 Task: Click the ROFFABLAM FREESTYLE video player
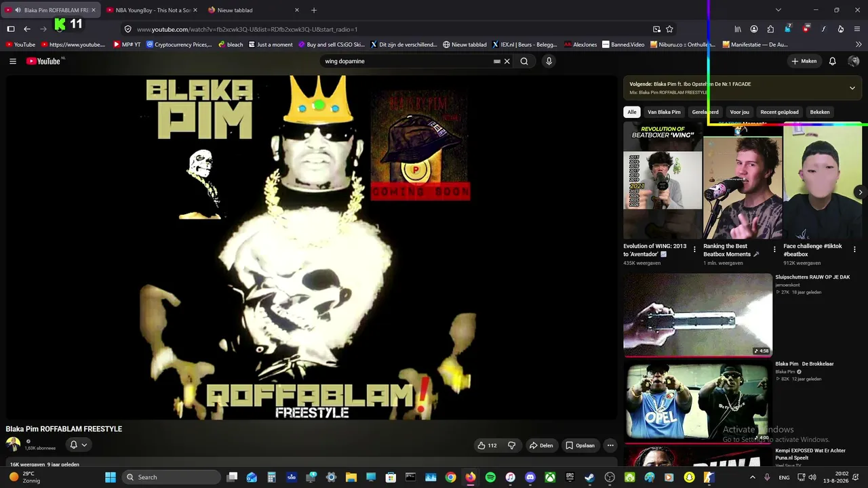click(x=312, y=247)
